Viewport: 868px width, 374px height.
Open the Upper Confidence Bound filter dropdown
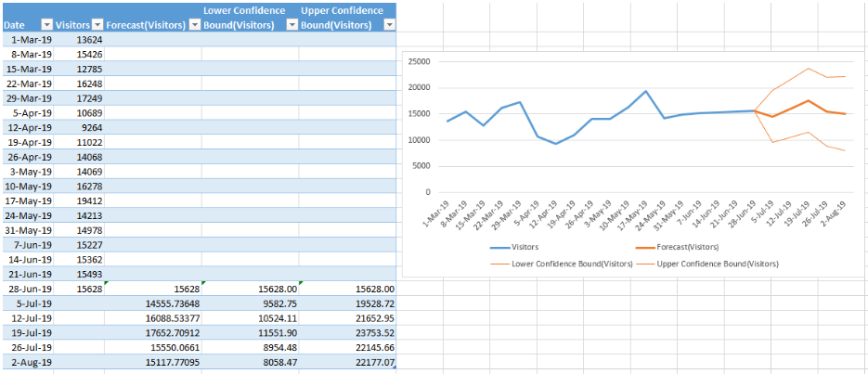point(390,25)
